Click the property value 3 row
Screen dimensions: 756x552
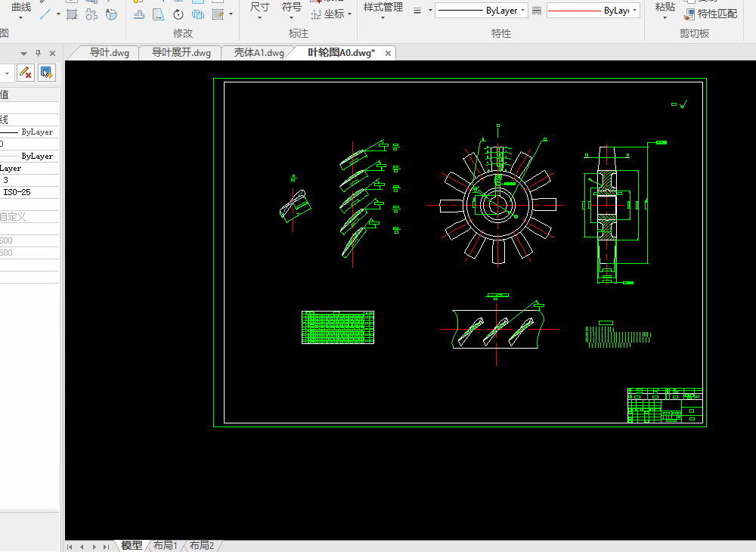(29, 180)
